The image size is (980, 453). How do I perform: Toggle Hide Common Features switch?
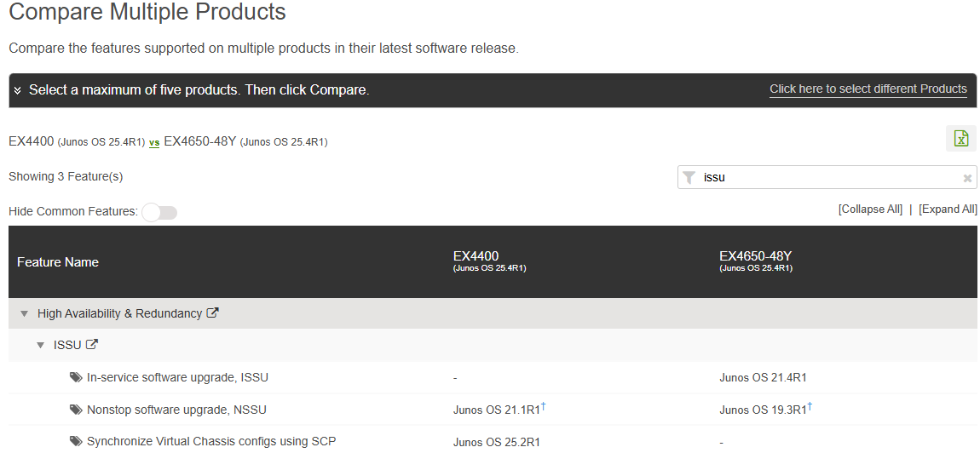[x=159, y=212]
